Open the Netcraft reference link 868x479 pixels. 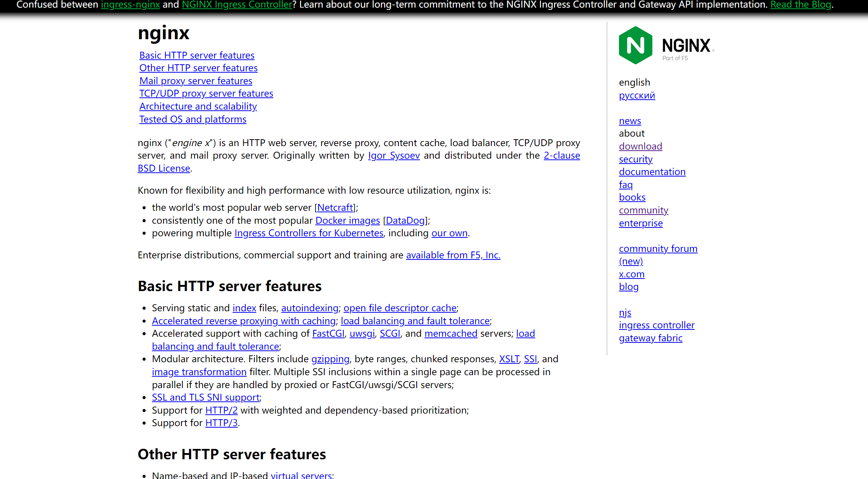coord(335,207)
